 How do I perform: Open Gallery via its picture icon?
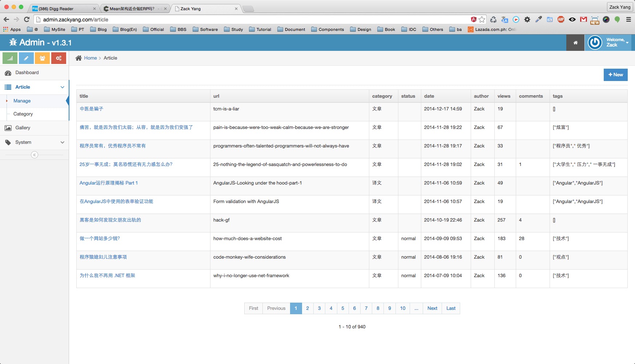pos(8,128)
